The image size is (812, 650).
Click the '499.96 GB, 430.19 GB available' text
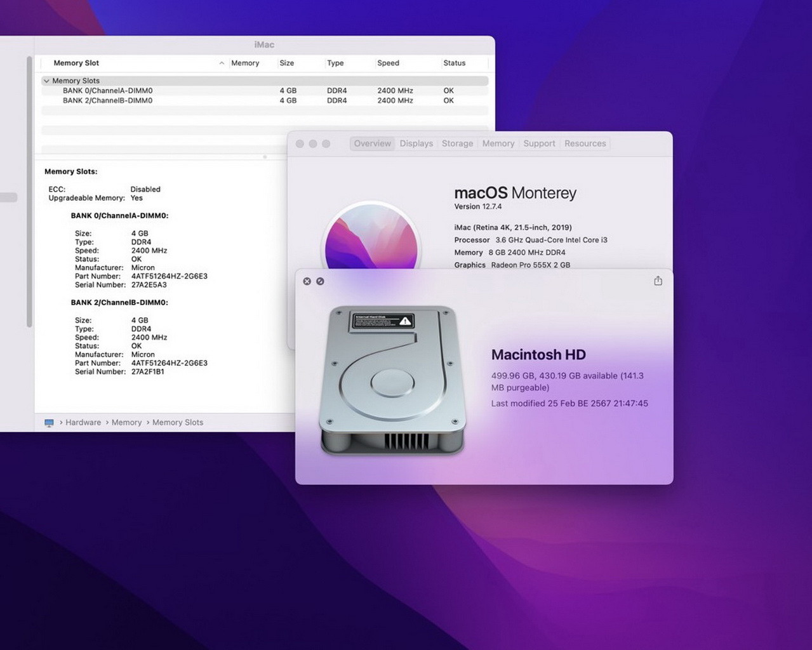[554, 376]
